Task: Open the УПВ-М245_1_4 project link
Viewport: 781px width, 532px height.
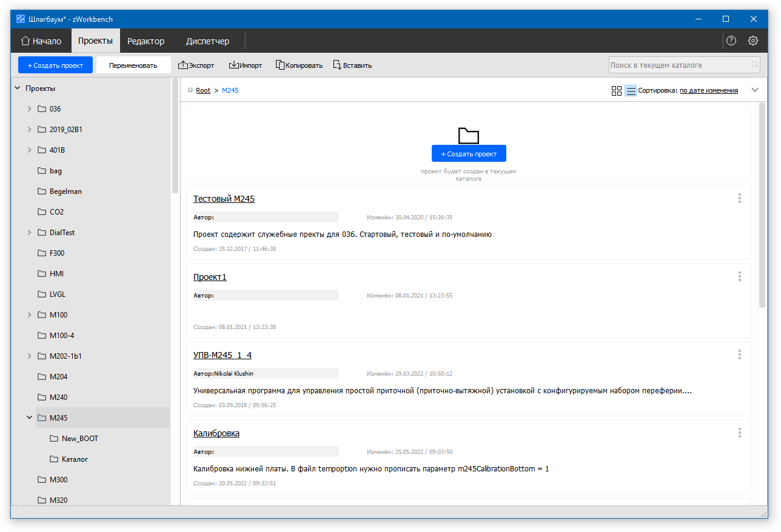Action: coord(222,355)
